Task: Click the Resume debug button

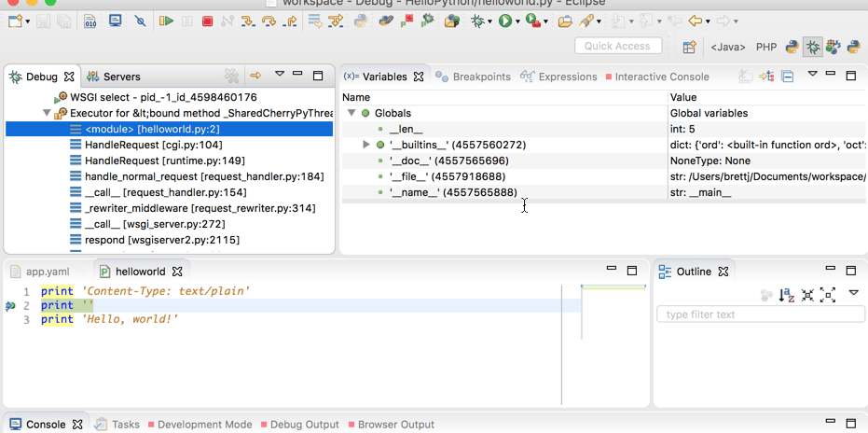Action: (x=166, y=21)
